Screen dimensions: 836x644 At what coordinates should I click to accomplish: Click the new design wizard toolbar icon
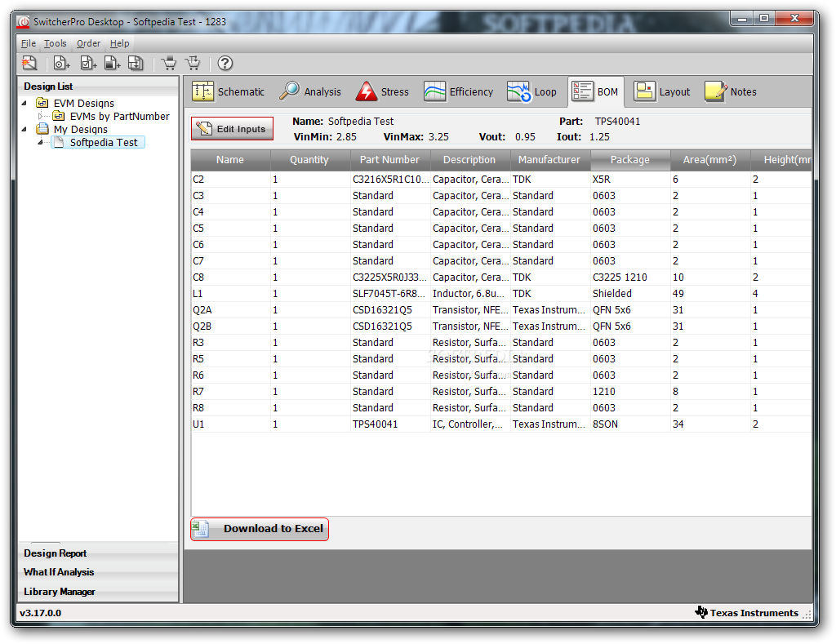pyautogui.click(x=29, y=63)
